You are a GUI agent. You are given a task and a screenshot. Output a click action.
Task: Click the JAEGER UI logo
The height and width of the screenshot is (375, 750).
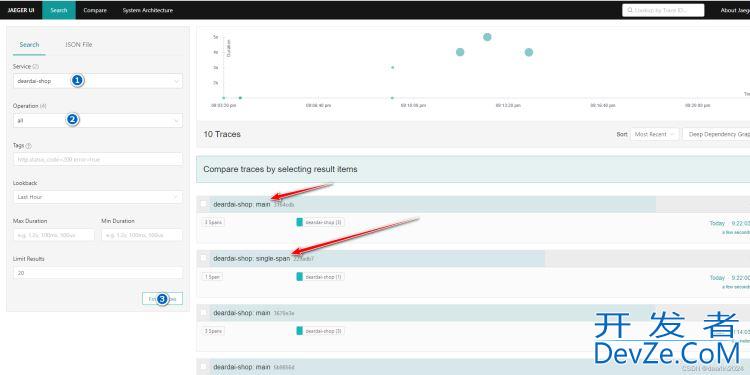(21, 10)
